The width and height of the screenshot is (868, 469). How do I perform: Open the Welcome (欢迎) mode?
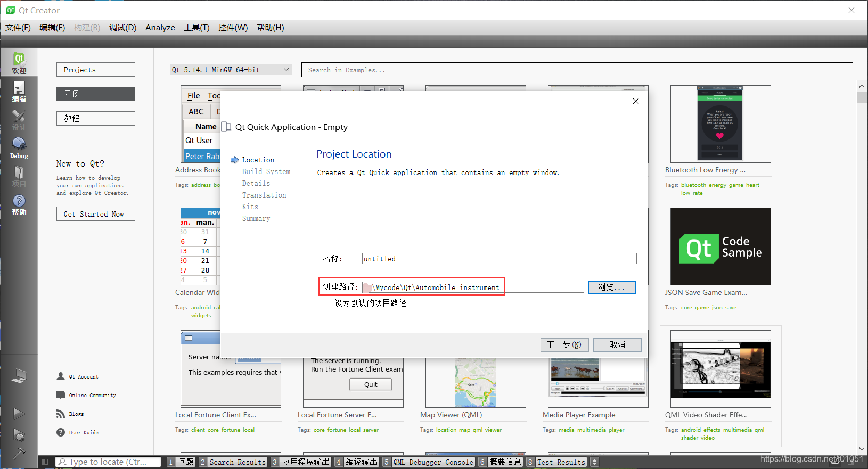tap(19, 63)
